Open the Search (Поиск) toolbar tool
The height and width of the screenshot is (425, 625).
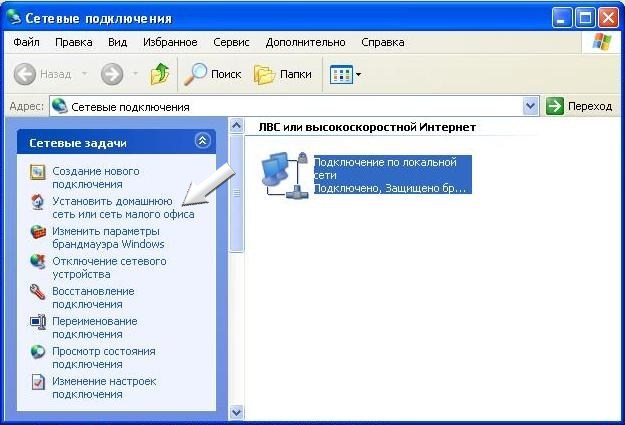pyautogui.click(x=212, y=74)
